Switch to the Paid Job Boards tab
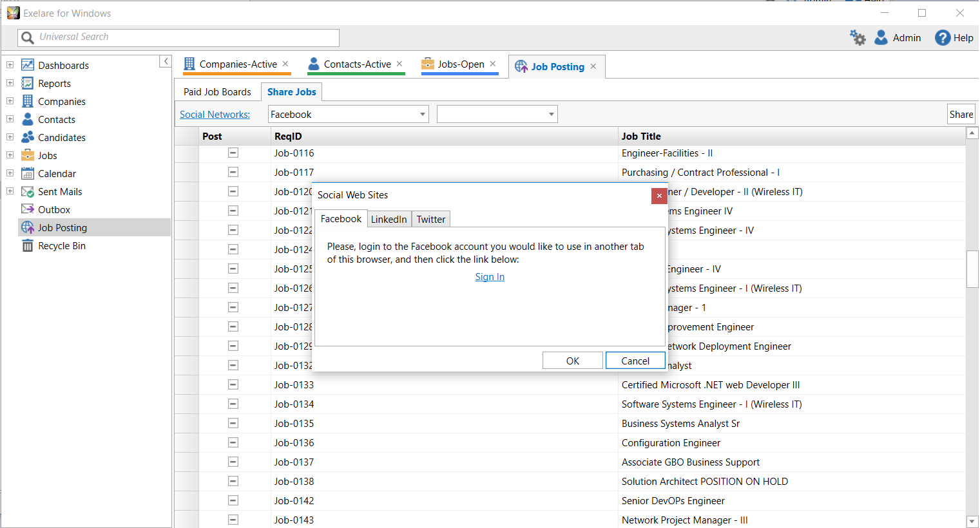The height and width of the screenshot is (528, 980). click(217, 92)
